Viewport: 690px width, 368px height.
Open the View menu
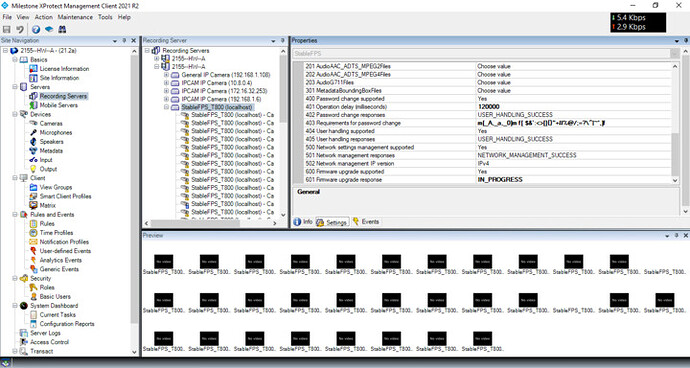click(x=23, y=17)
